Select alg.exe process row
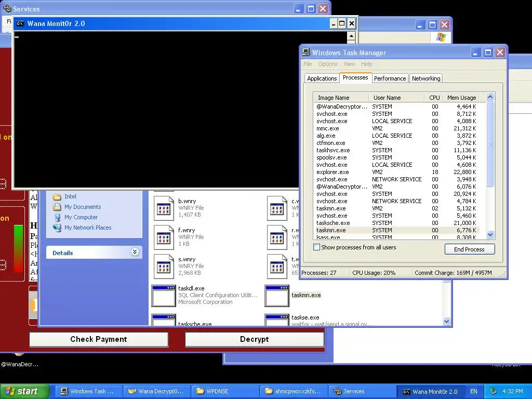The width and height of the screenshot is (532, 399). click(x=396, y=136)
